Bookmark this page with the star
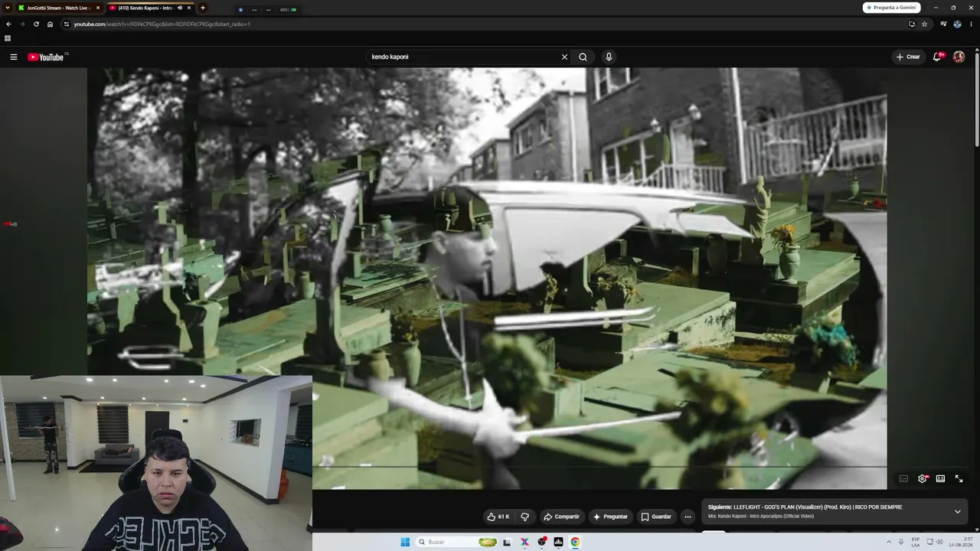 924,24
